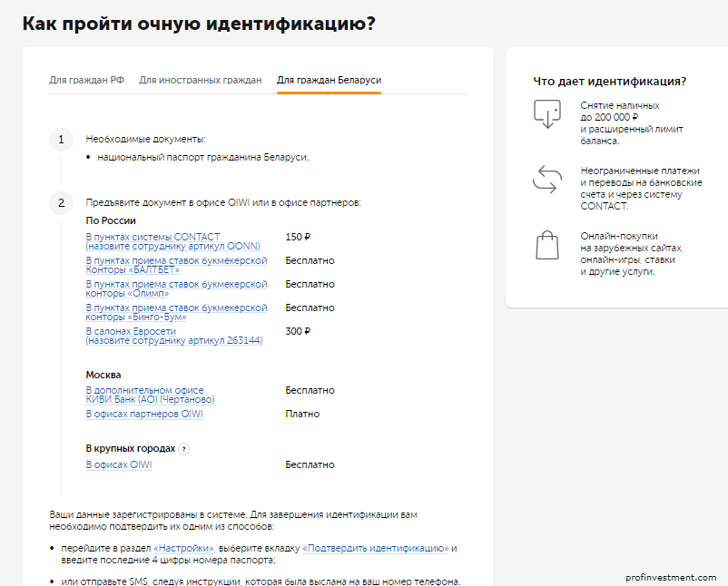Switch to the Для граждан РФ tab

point(87,80)
